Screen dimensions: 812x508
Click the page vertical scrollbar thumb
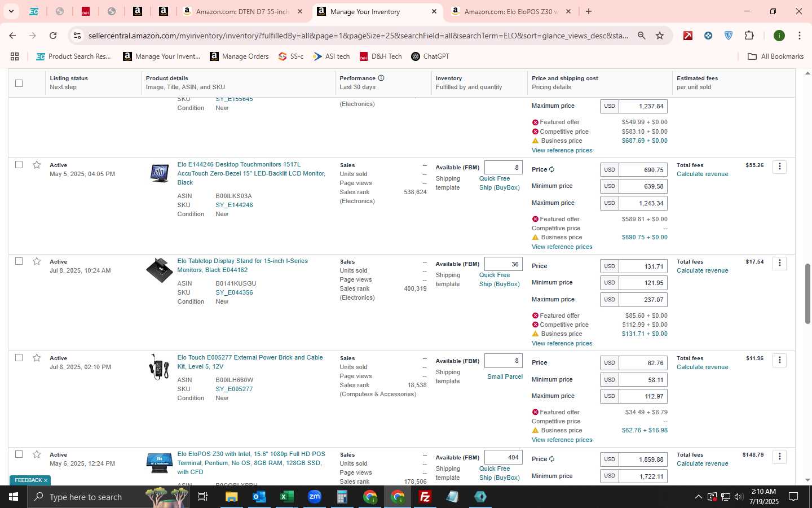tap(807, 294)
